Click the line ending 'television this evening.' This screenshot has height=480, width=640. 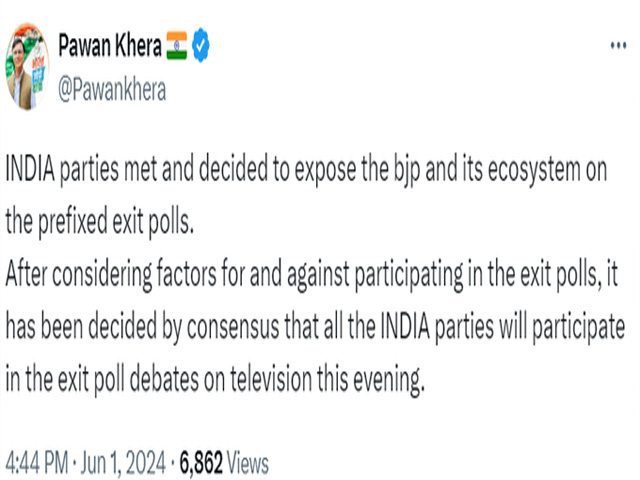(215, 380)
